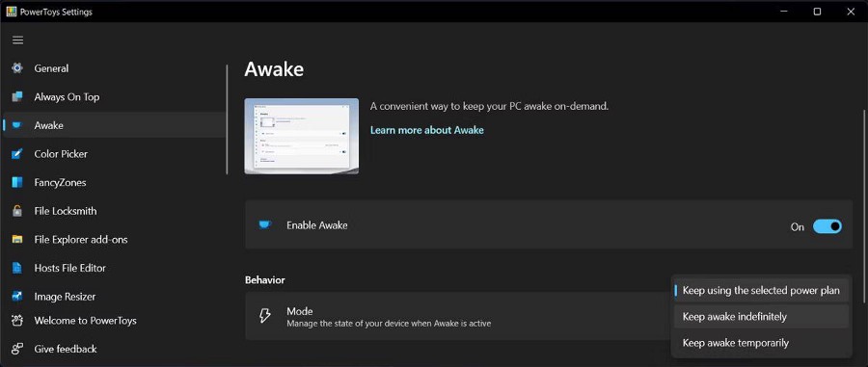Viewport: 868px width, 367px height.
Task: Choose Keep awake indefinitely option
Action: 761,317
